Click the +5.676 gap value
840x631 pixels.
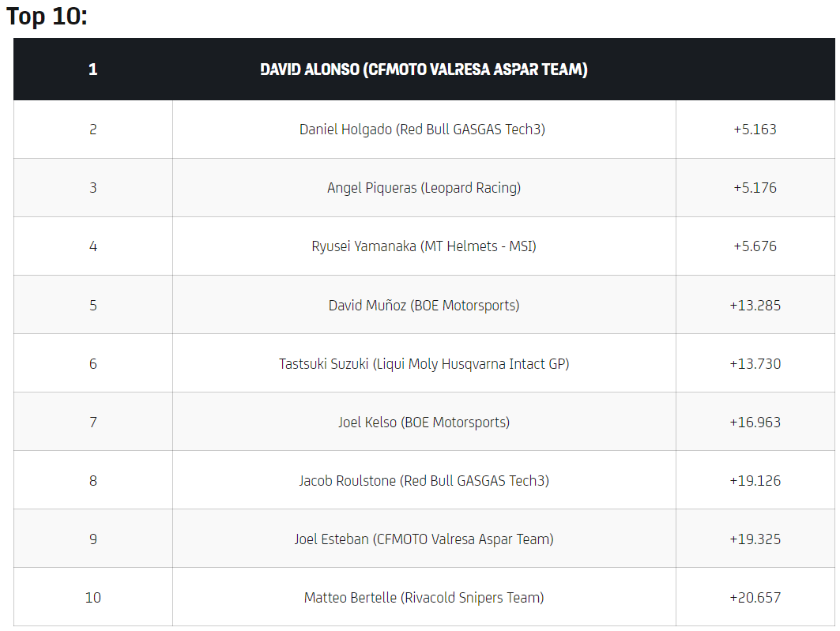point(755,246)
